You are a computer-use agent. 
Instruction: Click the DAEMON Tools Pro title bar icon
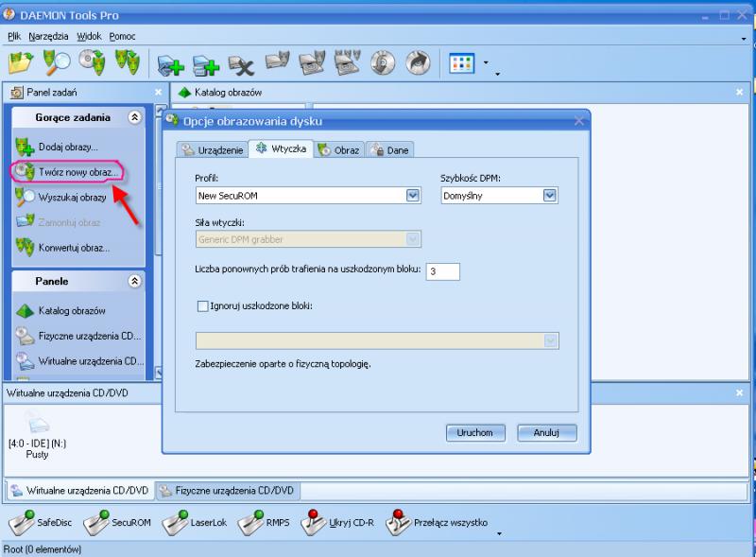coord(9,14)
